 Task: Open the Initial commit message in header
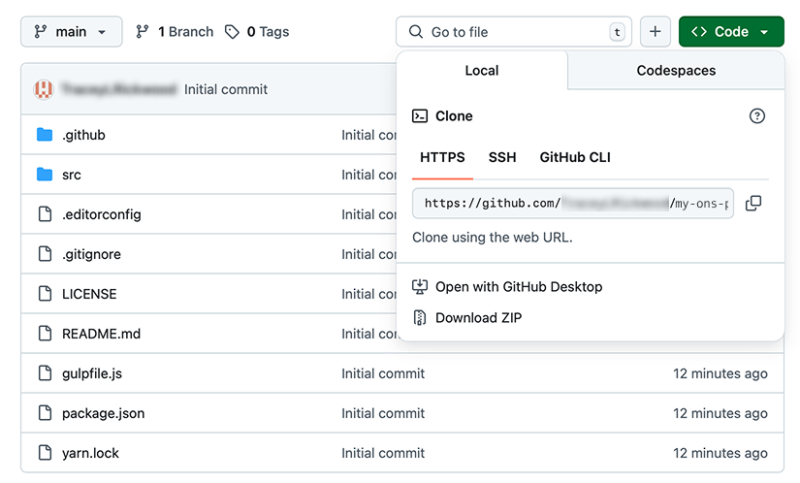tap(226, 89)
